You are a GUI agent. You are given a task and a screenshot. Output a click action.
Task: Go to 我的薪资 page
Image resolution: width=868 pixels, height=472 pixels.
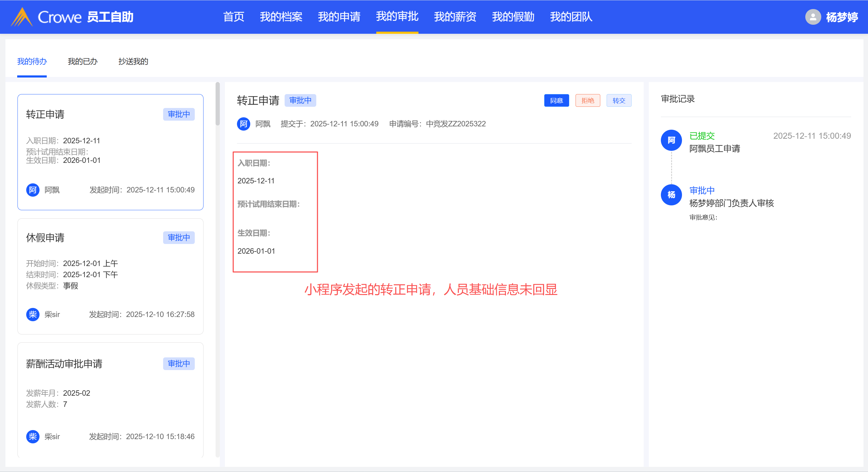point(455,17)
